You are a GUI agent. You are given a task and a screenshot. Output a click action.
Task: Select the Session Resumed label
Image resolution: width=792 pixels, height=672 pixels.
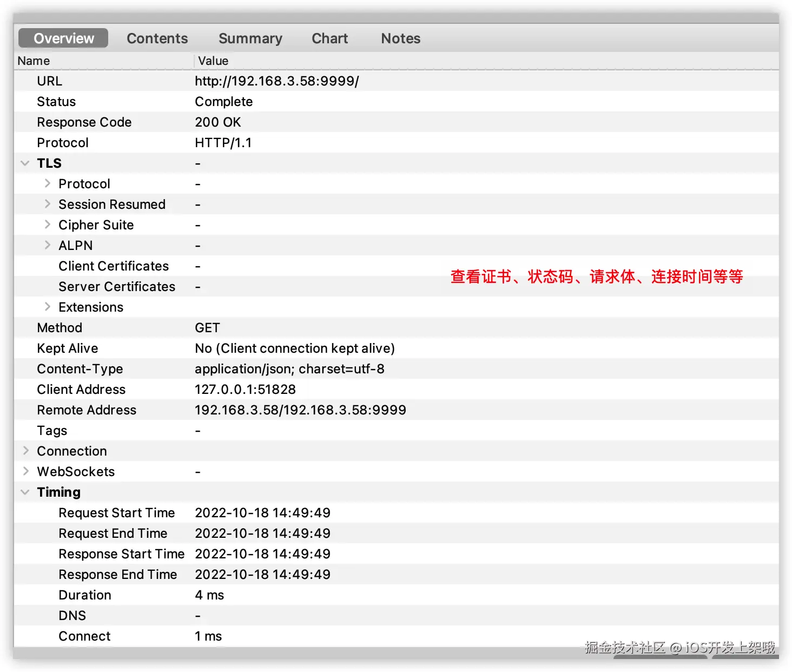coord(112,205)
